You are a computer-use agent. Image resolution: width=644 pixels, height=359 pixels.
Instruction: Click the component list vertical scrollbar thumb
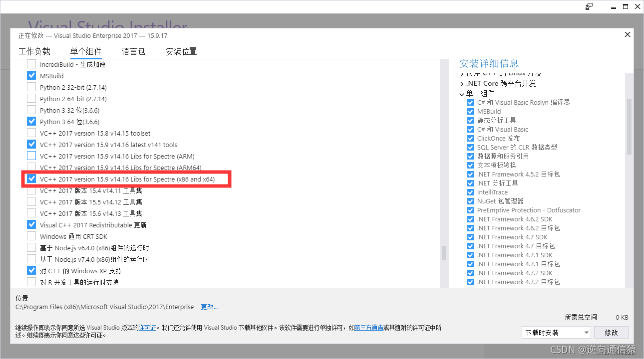point(443,253)
